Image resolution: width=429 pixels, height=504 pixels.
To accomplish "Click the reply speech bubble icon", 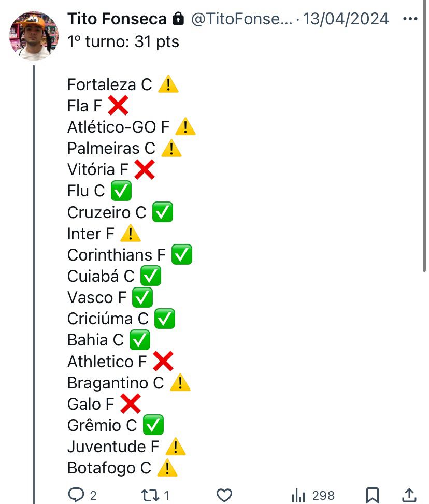I will pyautogui.click(x=76, y=495).
